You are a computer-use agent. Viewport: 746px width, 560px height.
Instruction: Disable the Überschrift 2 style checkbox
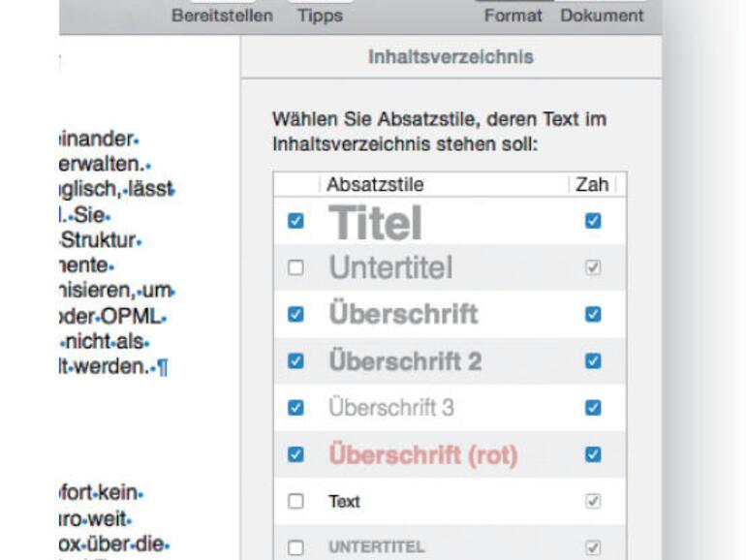click(296, 360)
